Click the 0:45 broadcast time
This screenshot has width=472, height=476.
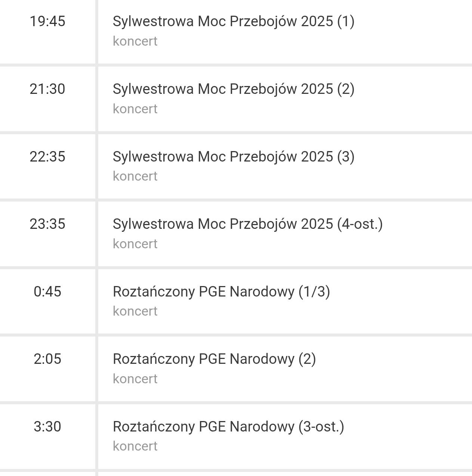(x=47, y=292)
